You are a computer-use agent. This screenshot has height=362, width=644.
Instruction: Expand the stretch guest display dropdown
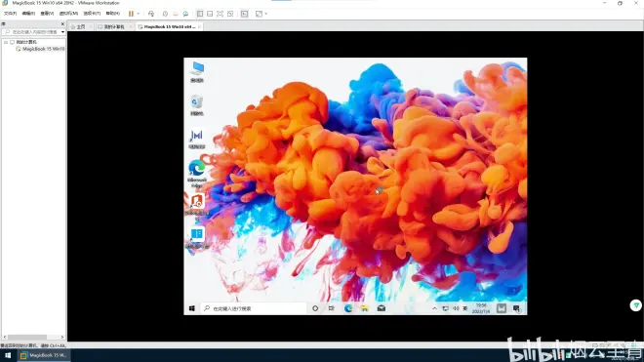pos(266,14)
